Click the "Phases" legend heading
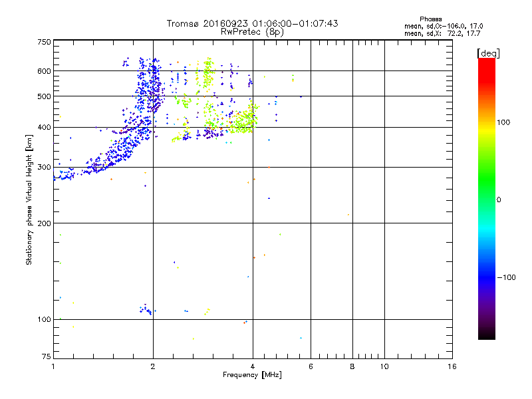532x399 pixels. [x=430, y=19]
